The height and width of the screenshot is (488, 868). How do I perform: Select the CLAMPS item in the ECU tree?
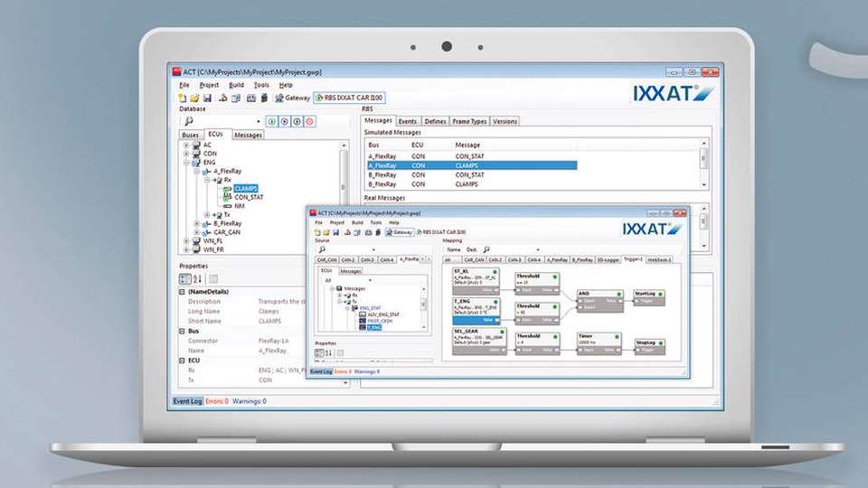(x=245, y=188)
